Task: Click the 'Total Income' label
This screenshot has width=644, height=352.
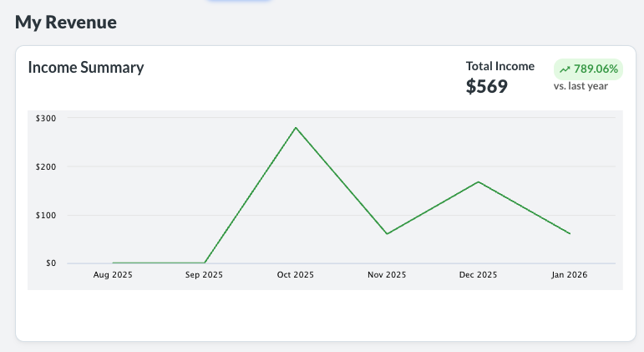Action: coord(499,66)
